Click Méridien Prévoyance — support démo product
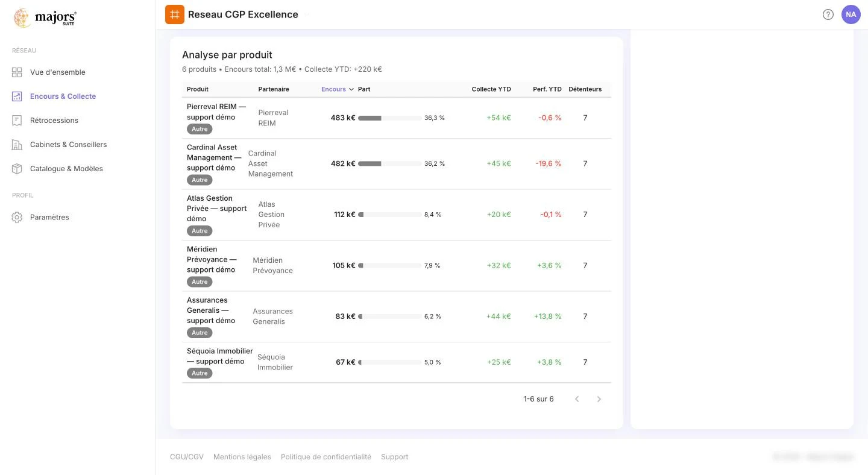The height and width of the screenshot is (475, 868). 212,259
